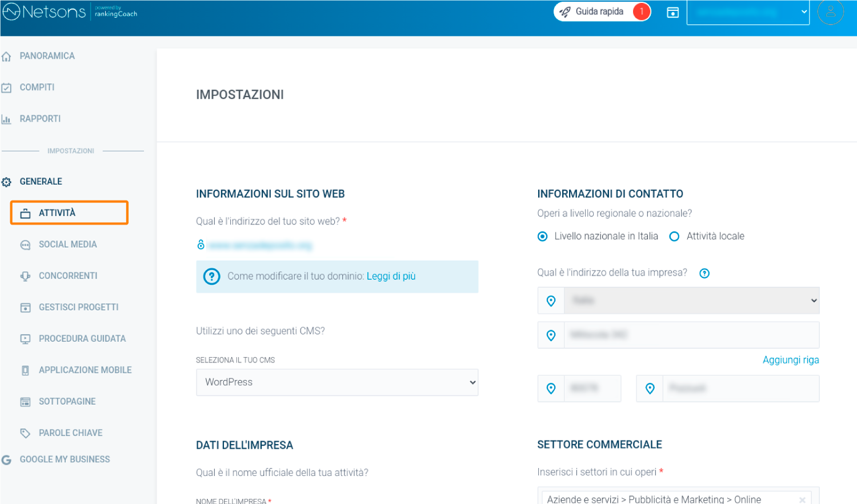Click the trophy icon for Concorrenti

[25, 276]
